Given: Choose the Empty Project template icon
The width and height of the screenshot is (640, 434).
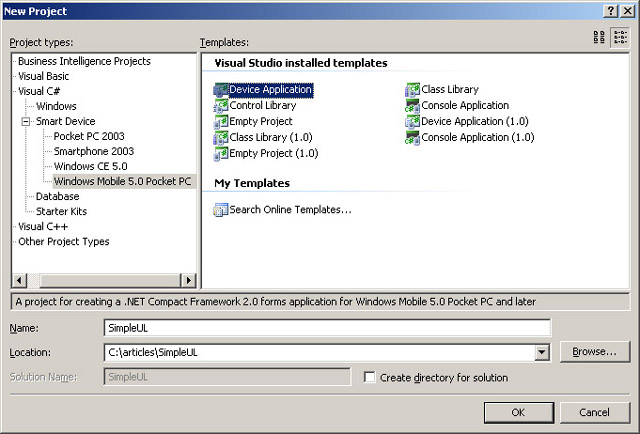Looking at the screenshot, I should point(221,122).
